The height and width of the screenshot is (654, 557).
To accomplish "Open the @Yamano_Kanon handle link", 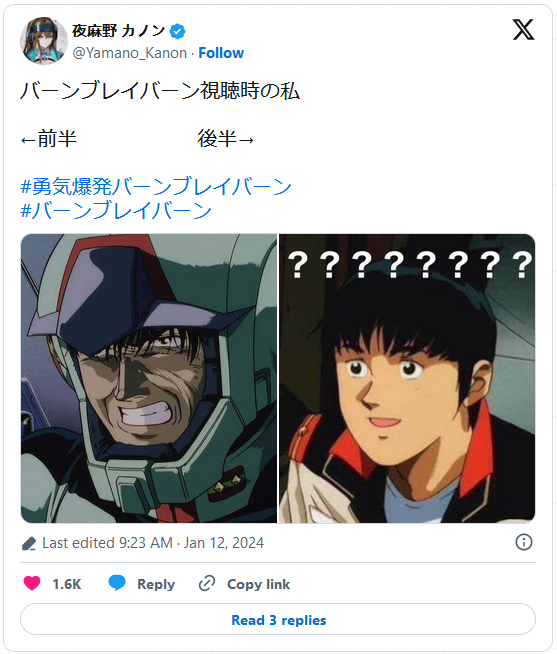I will click(x=130, y=53).
